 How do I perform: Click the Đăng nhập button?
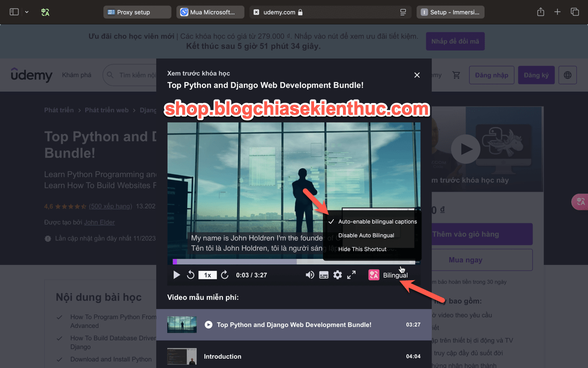(x=490, y=75)
